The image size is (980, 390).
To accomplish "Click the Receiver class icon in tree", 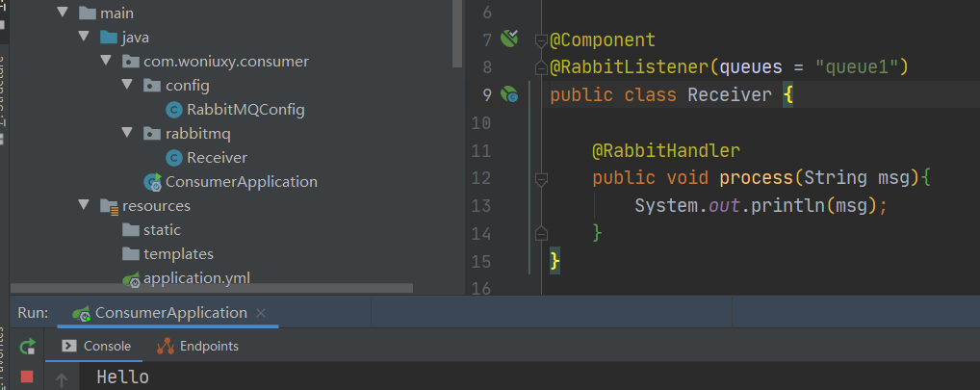I will coord(173,158).
